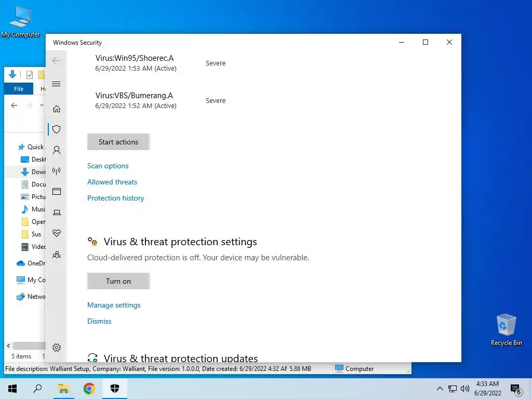
Task: Open My Computer desktop icon
Action: pyautogui.click(x=20, y=21)
